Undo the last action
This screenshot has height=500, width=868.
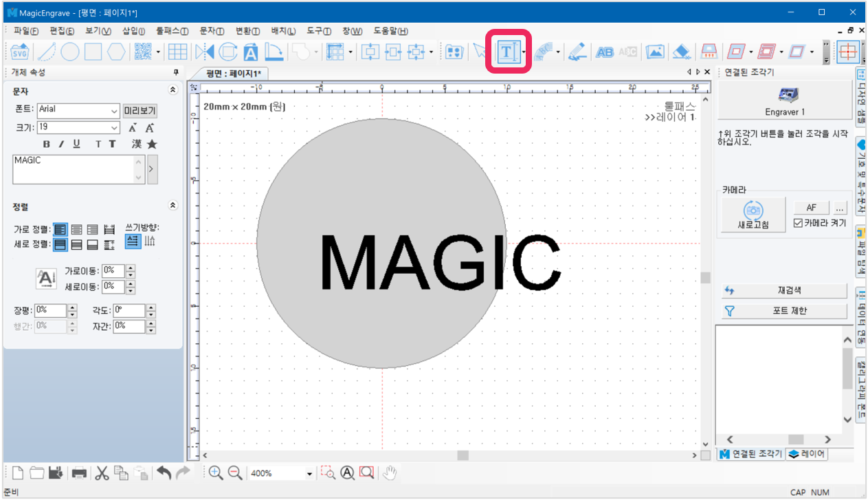pos(164,472)
